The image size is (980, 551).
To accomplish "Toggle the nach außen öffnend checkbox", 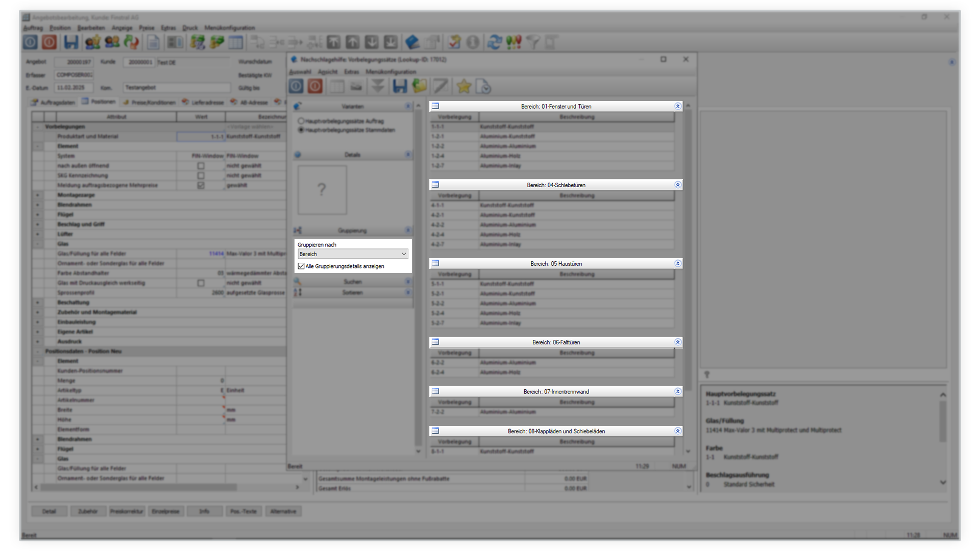I will pos(201,166).
